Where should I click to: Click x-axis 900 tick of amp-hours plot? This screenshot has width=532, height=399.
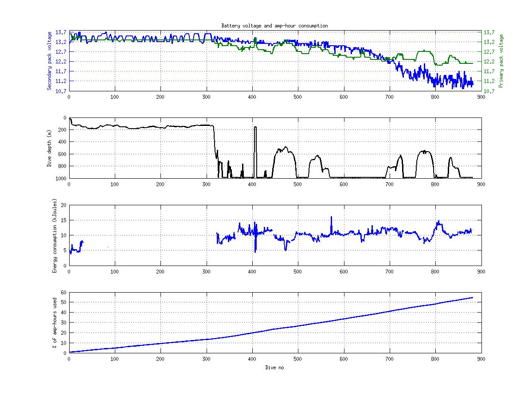481,358
